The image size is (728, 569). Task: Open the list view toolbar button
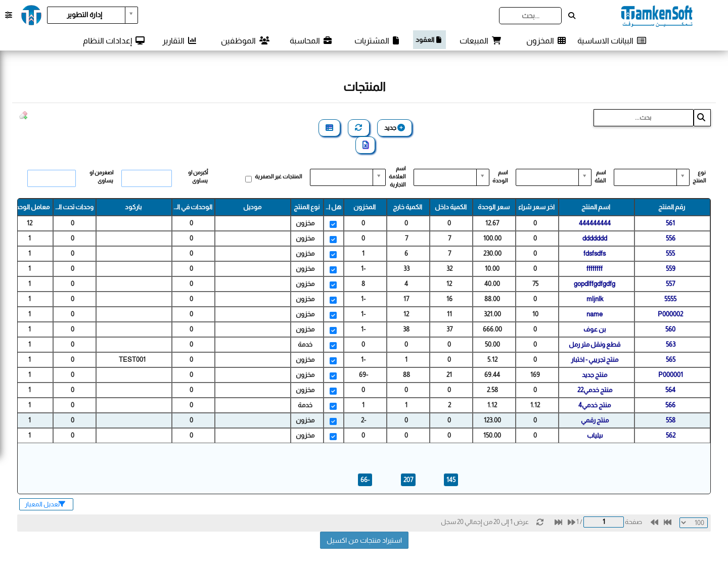pos(330,128)
